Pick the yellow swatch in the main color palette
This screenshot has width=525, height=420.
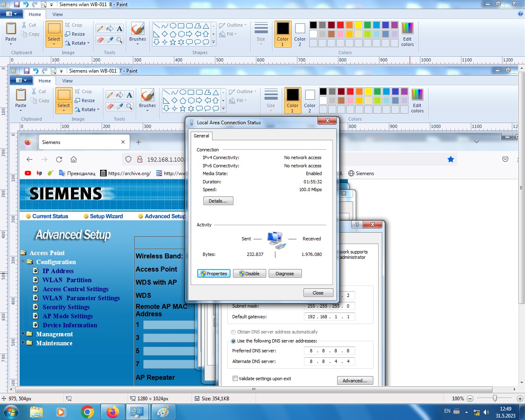pos(358,25)
